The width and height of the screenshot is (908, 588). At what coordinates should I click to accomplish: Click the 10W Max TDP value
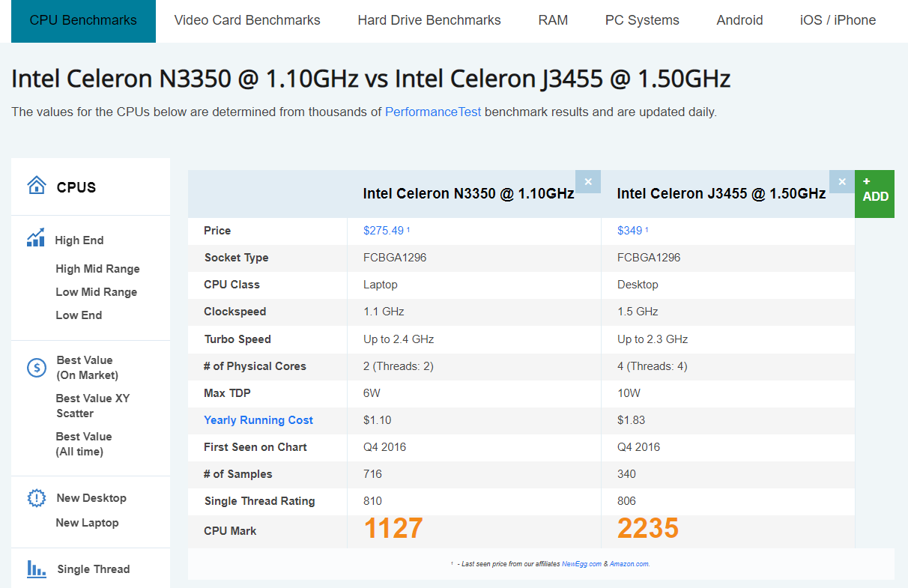[629, 393]
